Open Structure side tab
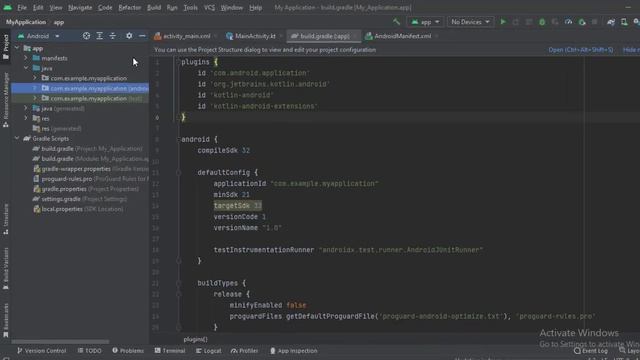This screenshot has height=360, width=640. [x=6, y=219]
